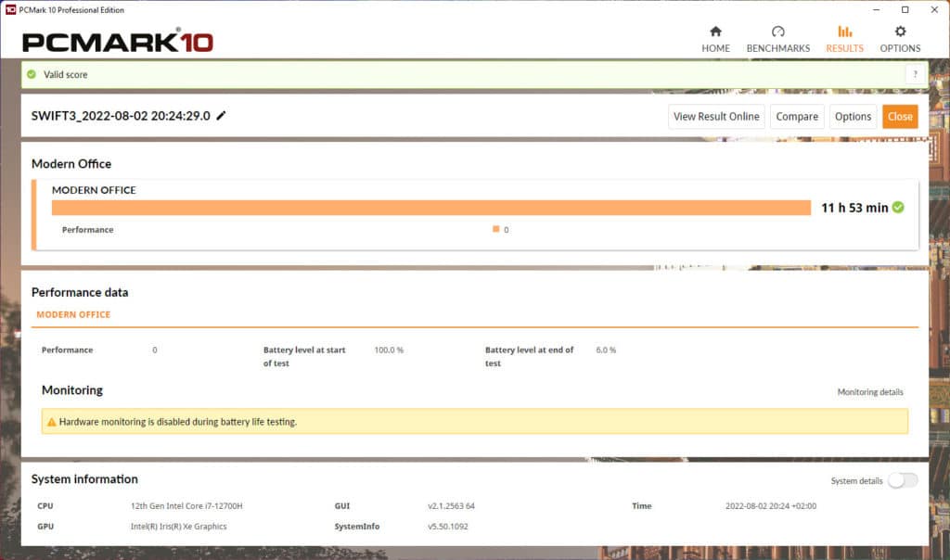This screenshot has width=950, height=560.
Task: Click View Result Online button
Action: click(x=716, y=116)
